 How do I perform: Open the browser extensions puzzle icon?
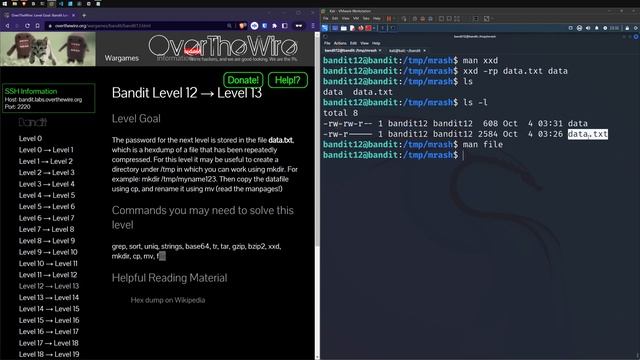[x=274, y=26]
